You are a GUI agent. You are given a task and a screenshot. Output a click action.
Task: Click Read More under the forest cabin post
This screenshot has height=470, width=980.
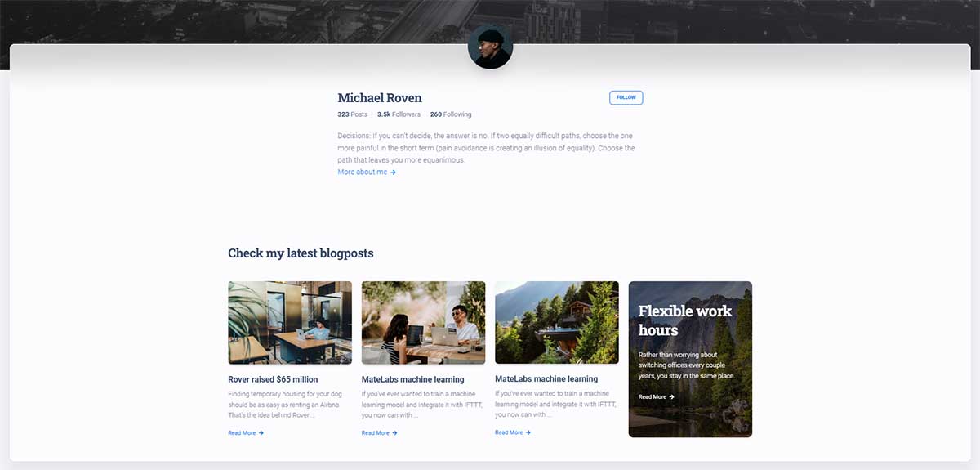(509, 432)
